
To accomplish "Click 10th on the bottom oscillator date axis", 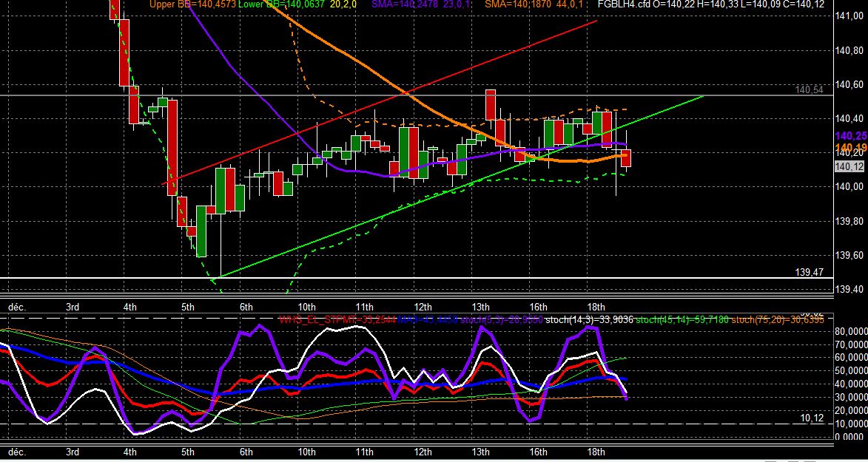I will [x=306, y=452].
